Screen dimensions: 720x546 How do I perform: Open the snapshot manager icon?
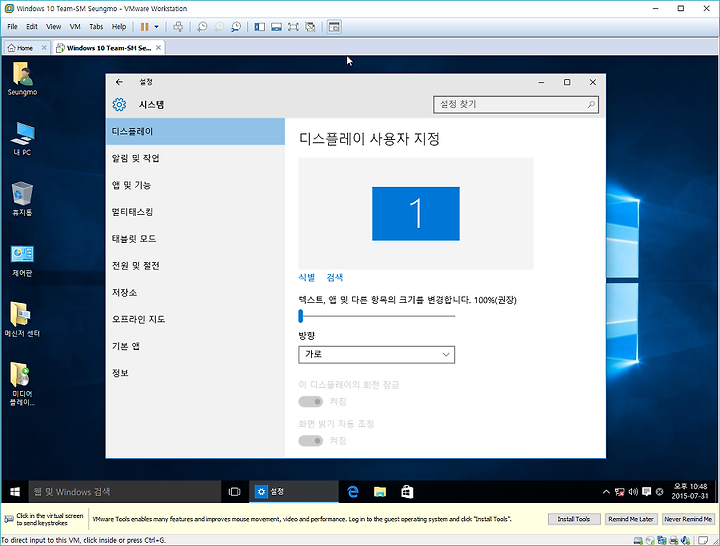pyautogui.click(x=236, y=27)
